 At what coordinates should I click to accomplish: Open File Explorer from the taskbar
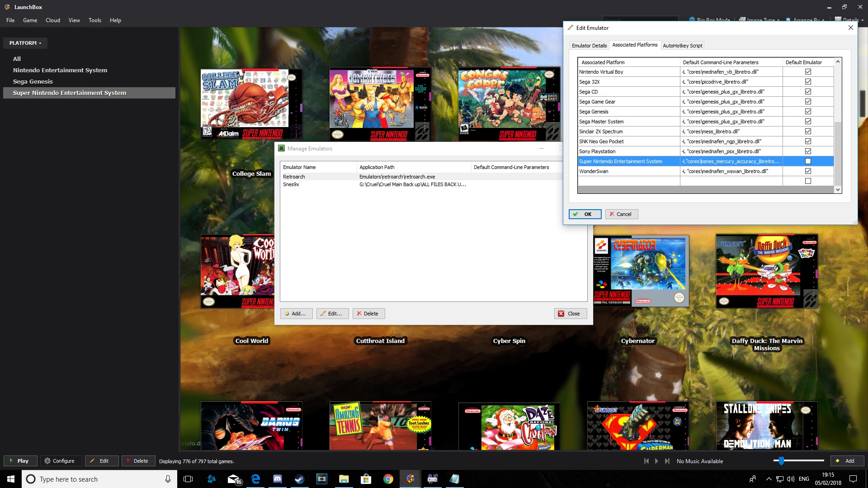(344, 479)
